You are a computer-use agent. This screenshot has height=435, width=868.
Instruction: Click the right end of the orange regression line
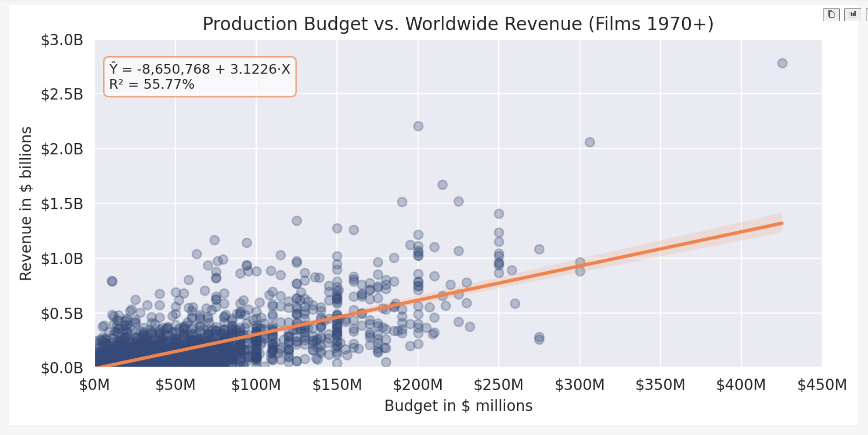[781, 224]
